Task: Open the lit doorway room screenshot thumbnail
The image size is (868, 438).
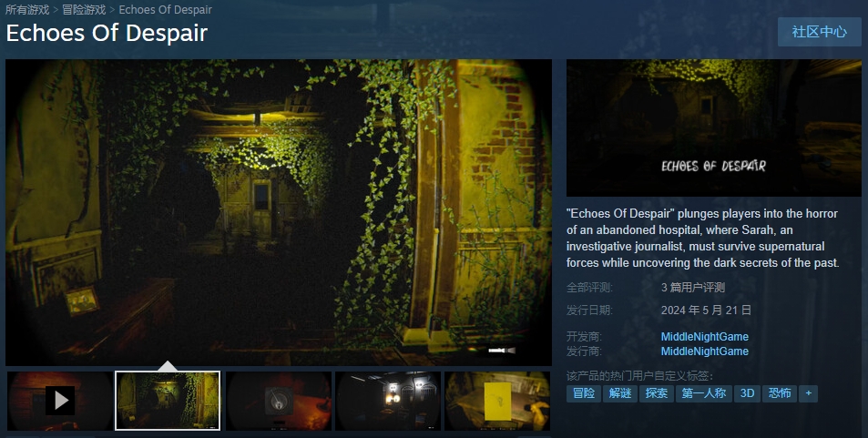Action: pyautogui.click(x=388, y=401)
